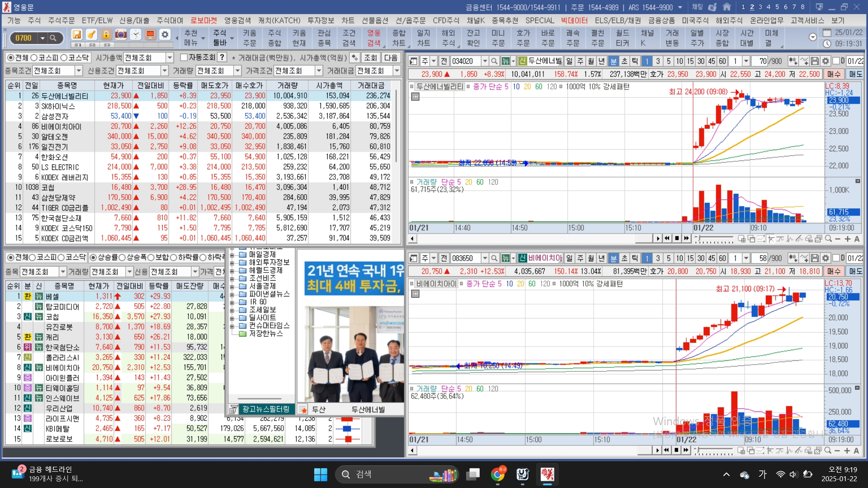Enable the 자동조회 checkbox
This screenshot has width=868, height=488.
[x=184, y=57]
